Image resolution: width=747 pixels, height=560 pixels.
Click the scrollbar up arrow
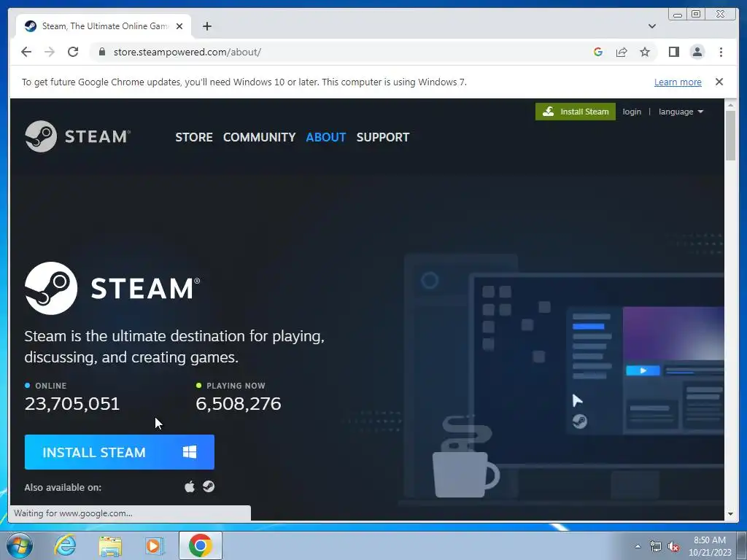tap(730, 104)
